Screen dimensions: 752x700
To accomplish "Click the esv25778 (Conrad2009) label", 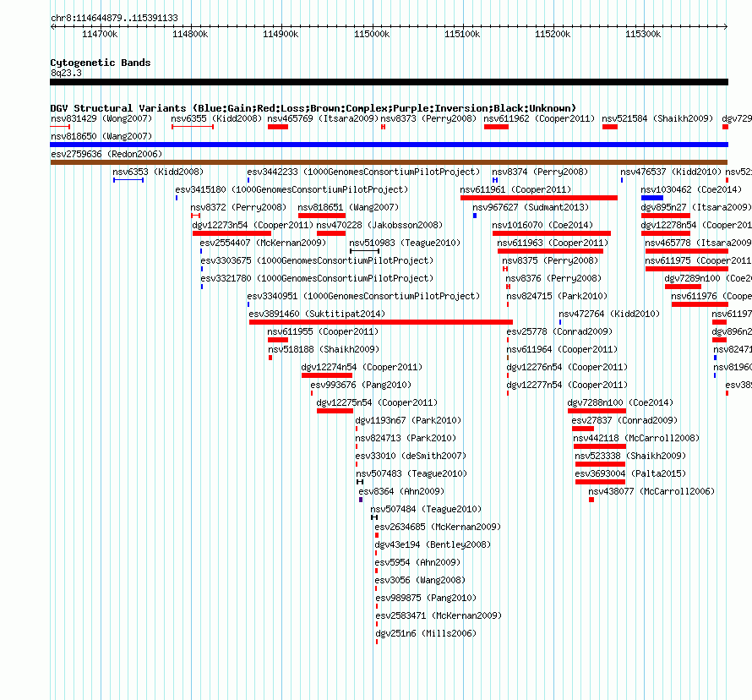I will (x=559, y=331).
